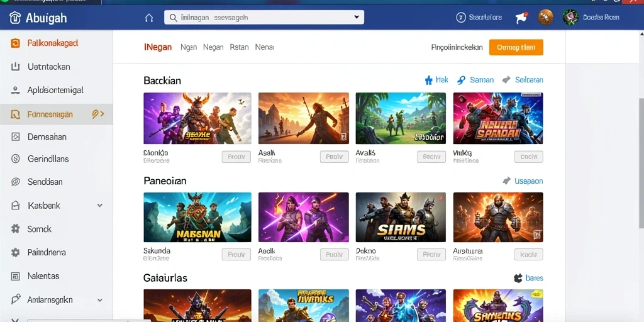The height and width of the screenshot is (322, 644).
Task: Open the Staoklolore help icon
Action: (461, 17)
